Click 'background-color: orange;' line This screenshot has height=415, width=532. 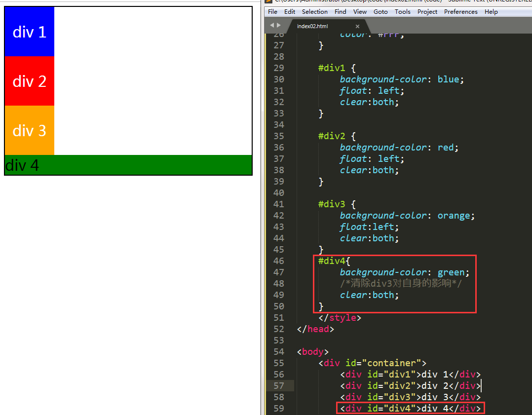[x=407, y=216]
